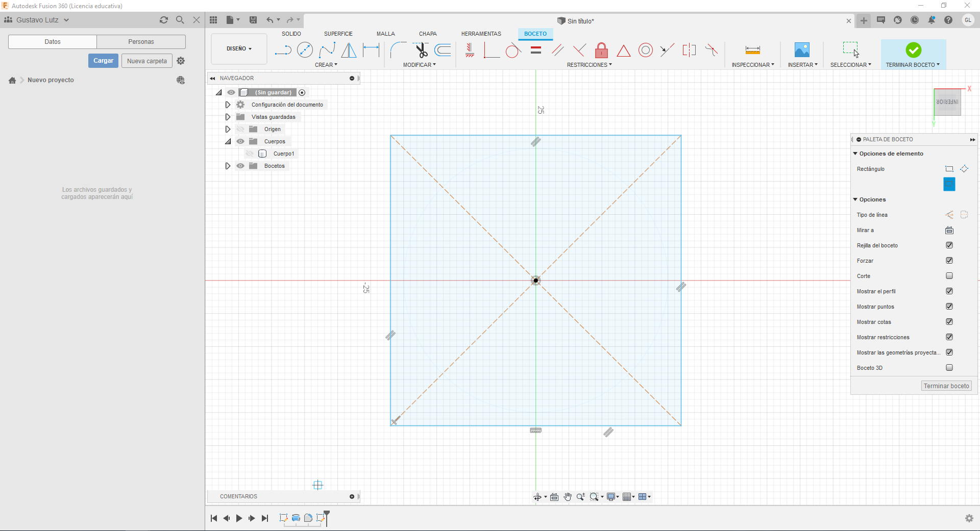The width and height of the screenshot is (980, 531).
Task: Select the Trim scissors tool
Action: (421, 50)
